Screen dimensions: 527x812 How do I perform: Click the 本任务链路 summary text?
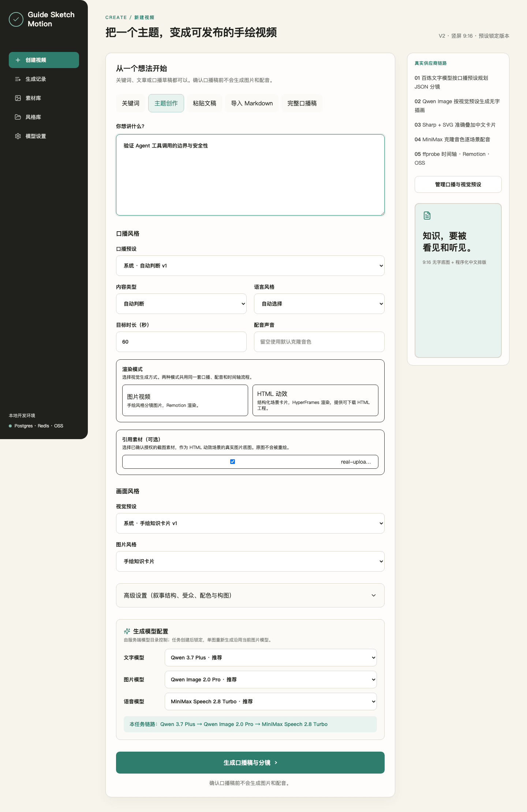pos(250,724)
